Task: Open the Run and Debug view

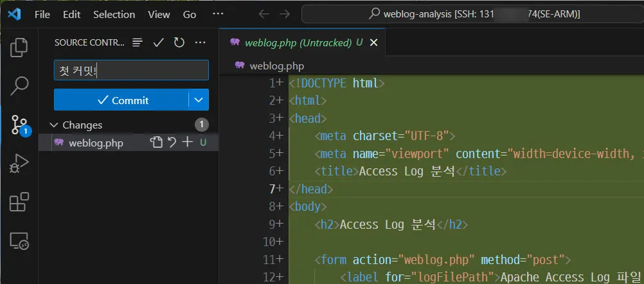Action: coord(19,164)
